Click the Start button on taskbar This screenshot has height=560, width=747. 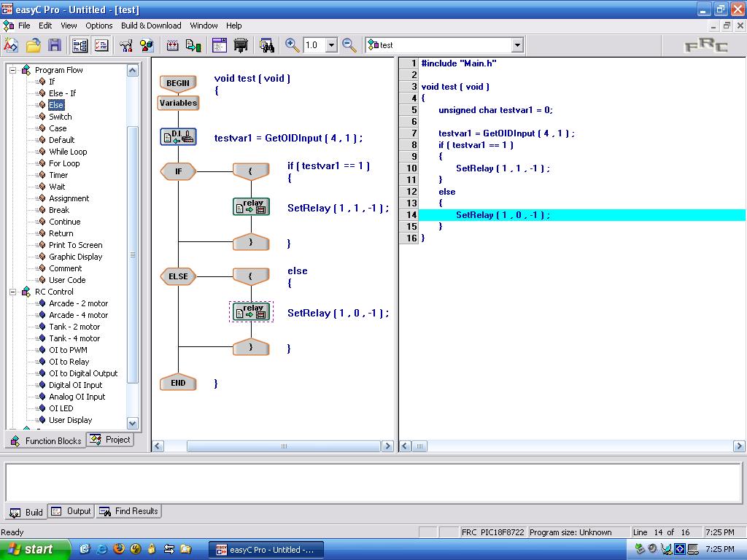(35, 550)
